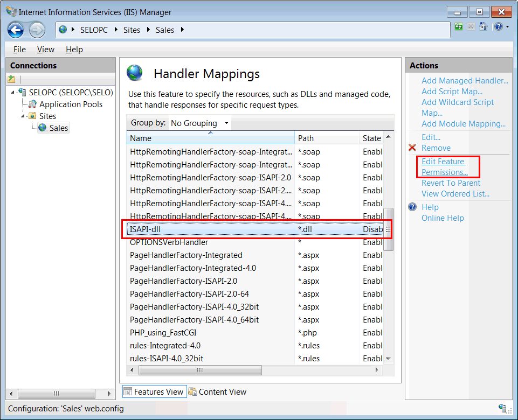The height and width of the screenshot is (420, 518).
Task: Expand the arrow after SELOPC in breadcrumb
Action: pos(116,30)
